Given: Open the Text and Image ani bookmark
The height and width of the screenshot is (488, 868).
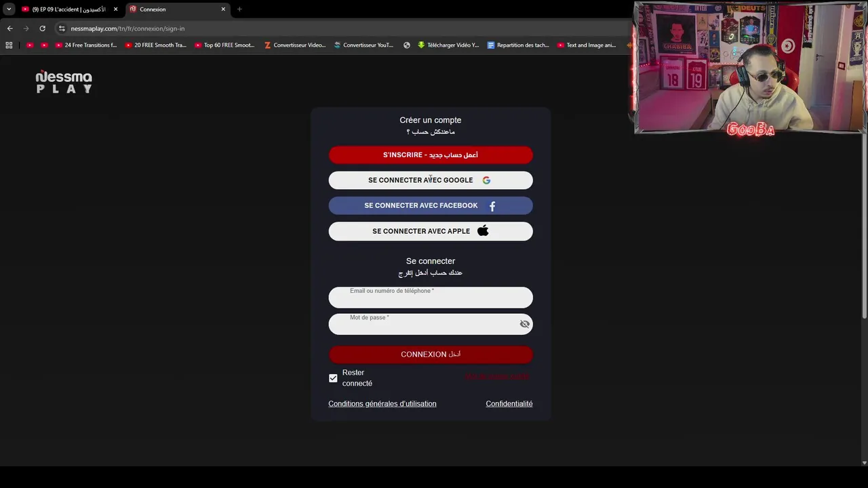Looking at the screenshot, I should 587,45.
